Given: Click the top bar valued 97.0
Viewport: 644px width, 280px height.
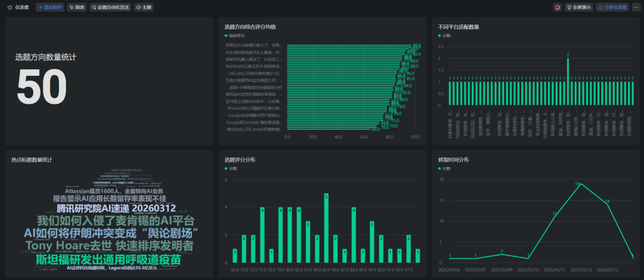Looking at the screenshot, I should (349, 45).
